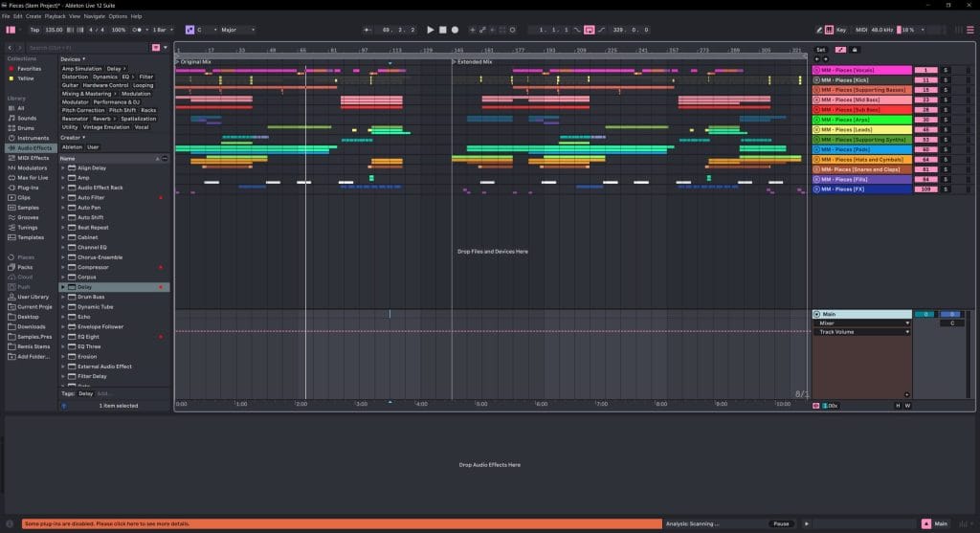Viewport: 980px width, 533px height.
Task: Toggle the metronome button
Action: click(x=137, y=30)
